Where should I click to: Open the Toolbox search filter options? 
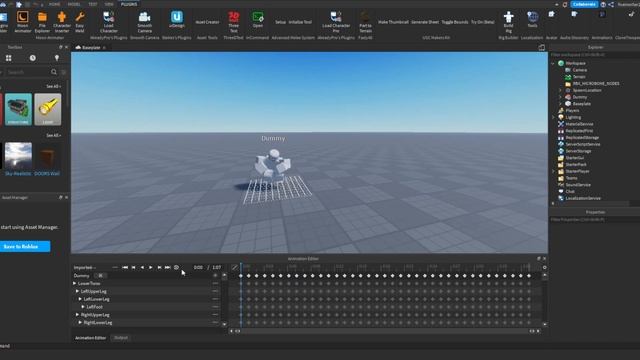pos(64,72)
